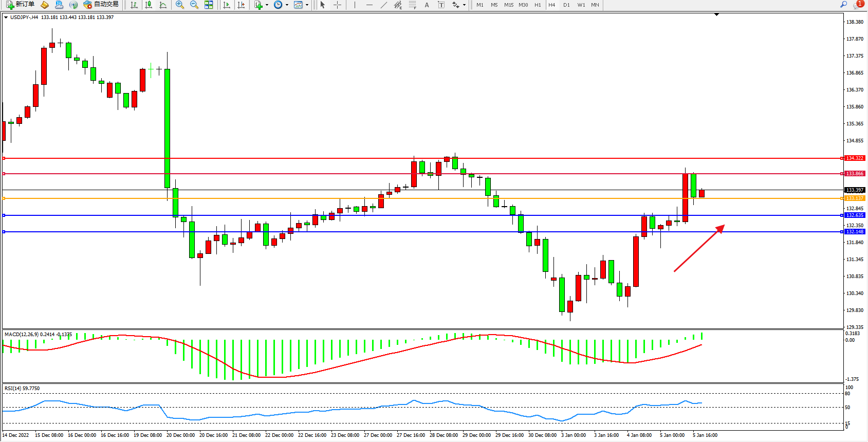Zoom out on the chart
Screen dimensions: 868x442
[x=194, y=5]
